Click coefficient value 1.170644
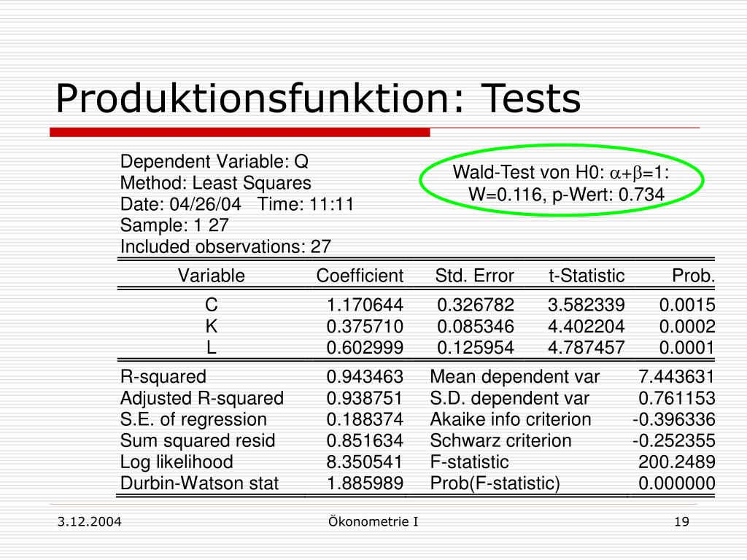 [x=365, y=305]
